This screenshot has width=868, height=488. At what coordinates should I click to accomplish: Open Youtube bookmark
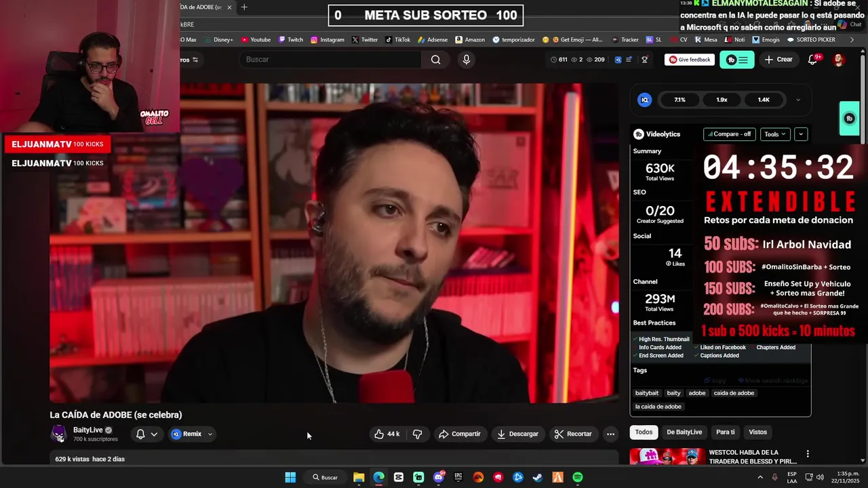[256, 40]
